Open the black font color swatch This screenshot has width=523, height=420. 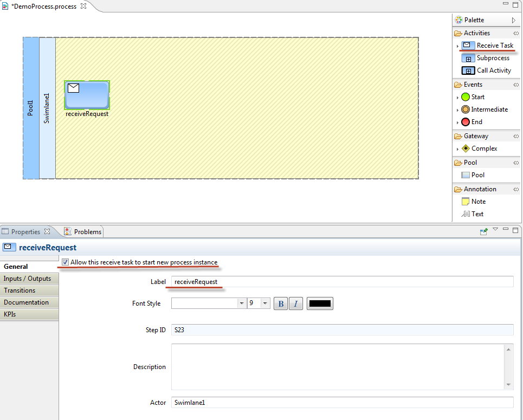click(x=320, y=303)
